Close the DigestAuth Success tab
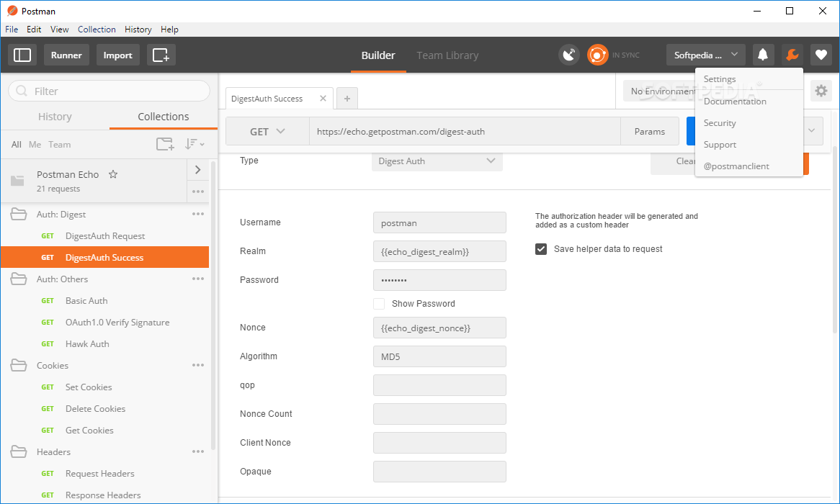This screenshot has width=840, height=504. (x=323, y=99)
